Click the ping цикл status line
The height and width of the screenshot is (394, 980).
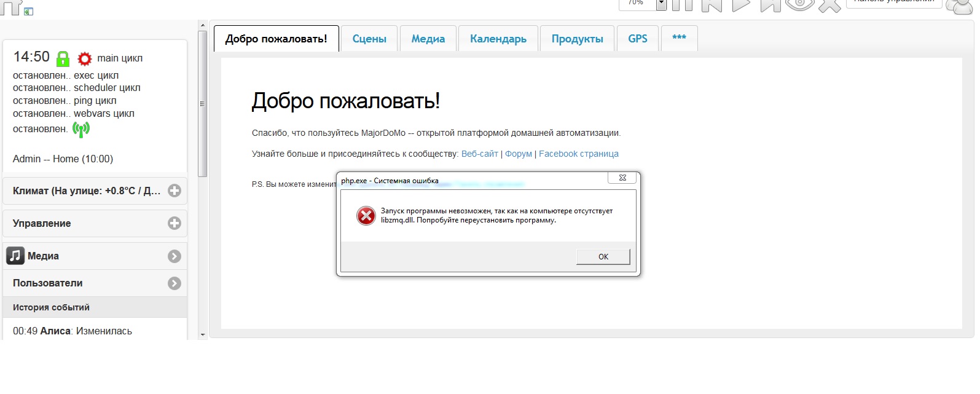(x=95, y=101)
